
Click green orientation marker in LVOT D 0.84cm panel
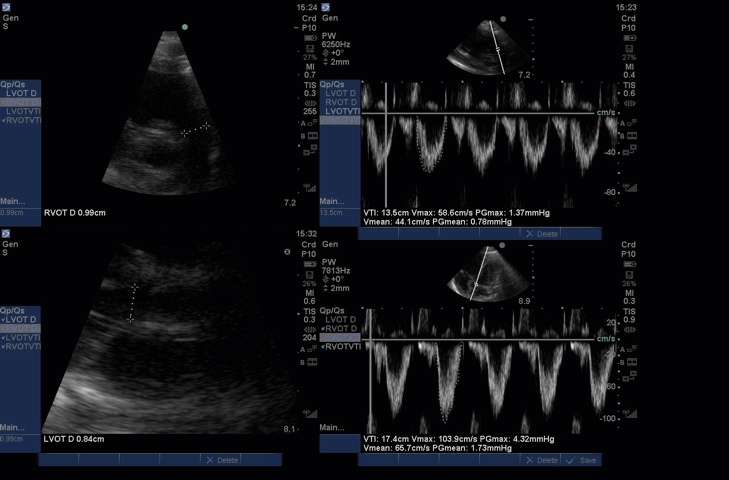287,252
